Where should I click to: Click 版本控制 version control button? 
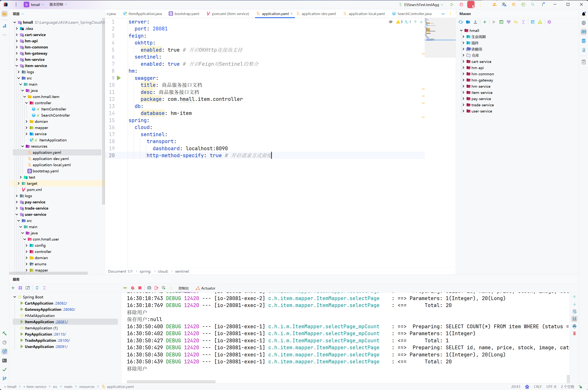(x=56, y=5)
